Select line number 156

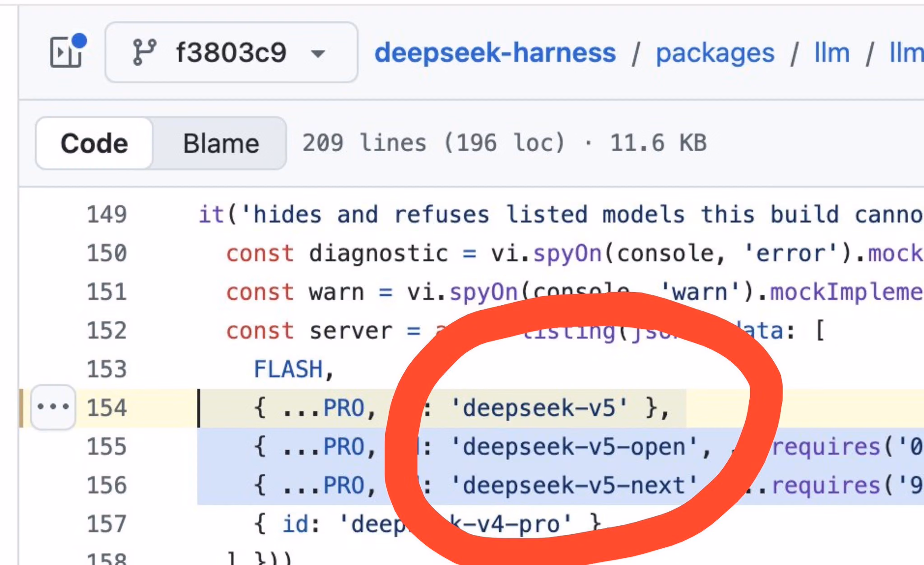pos(107,486)
